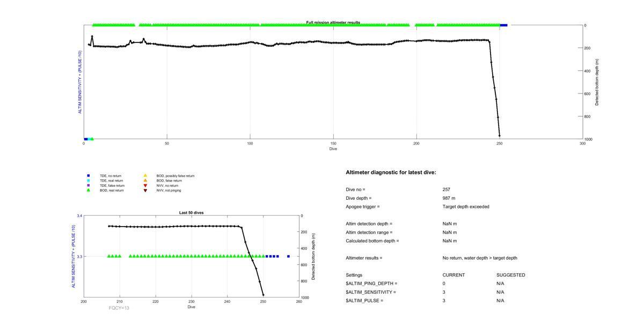Click the Last 50 dives plot's "Detected bottom depth (m)" axis label
Viewport: 644px width, 334px height.
(313, 257)
